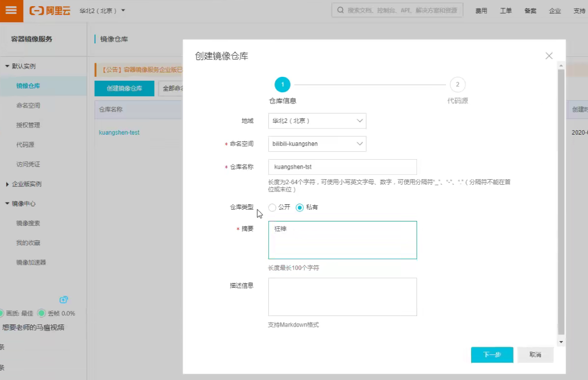Click the 下一步 button

pyautogui.click(x=492, y=354)
